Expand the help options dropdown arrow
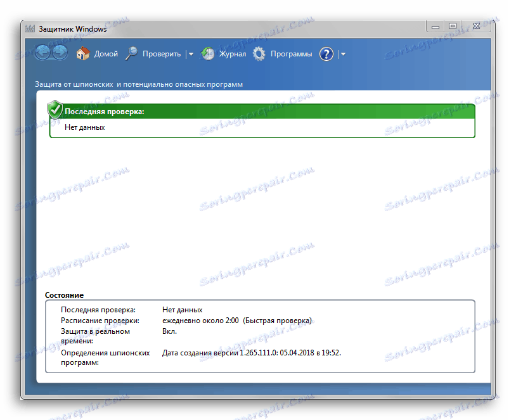 pos(343,54)
